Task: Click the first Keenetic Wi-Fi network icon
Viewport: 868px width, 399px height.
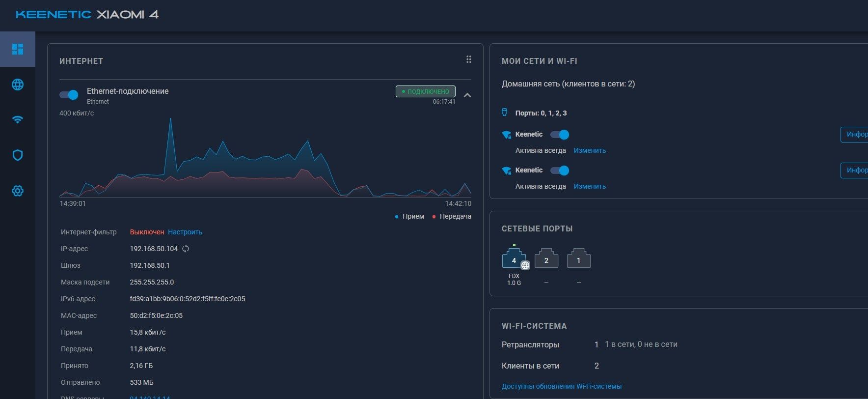Action: click(x=506, y=135)
